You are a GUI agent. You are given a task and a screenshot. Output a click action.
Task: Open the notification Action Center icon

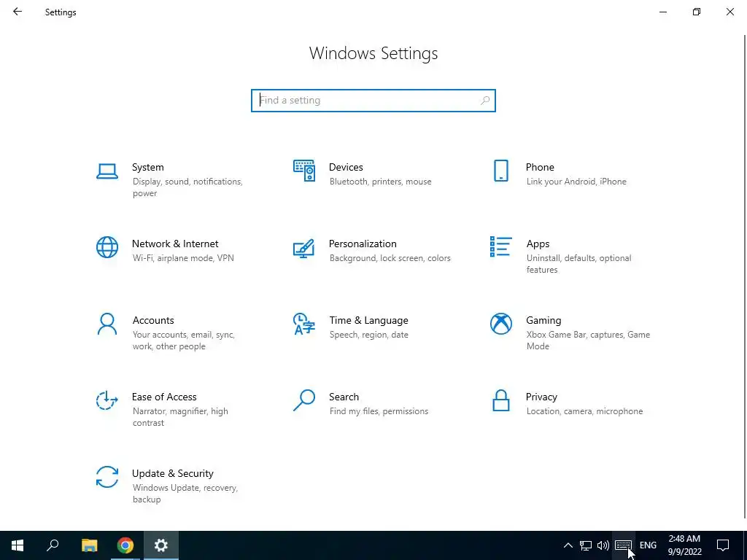coord(723,545)
